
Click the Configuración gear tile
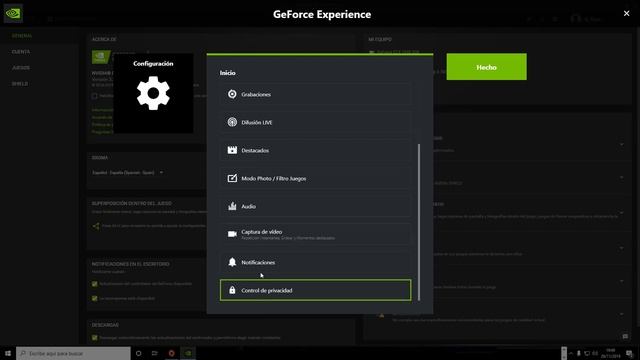[153, 93]
